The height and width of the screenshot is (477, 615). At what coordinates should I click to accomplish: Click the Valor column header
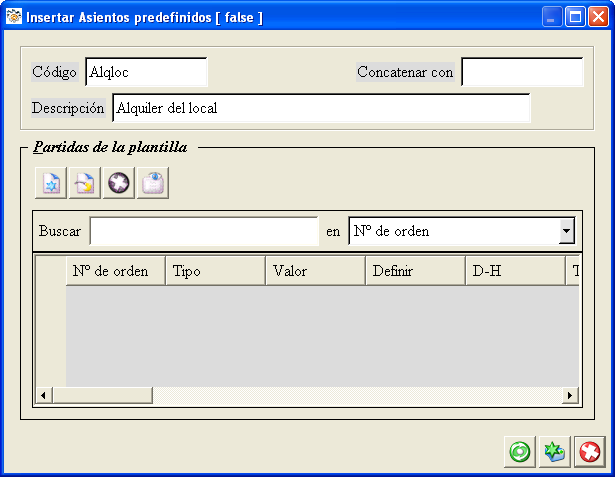pos(316,271)
